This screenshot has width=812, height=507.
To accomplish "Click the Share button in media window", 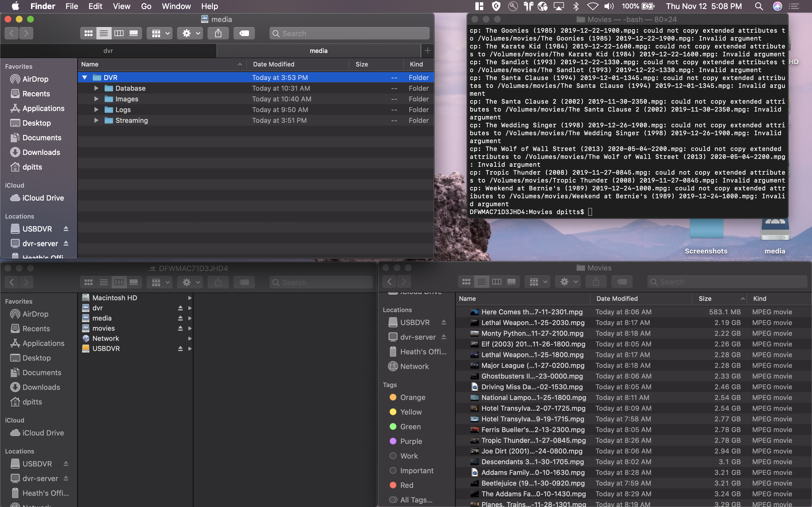I will click(218, 33).
